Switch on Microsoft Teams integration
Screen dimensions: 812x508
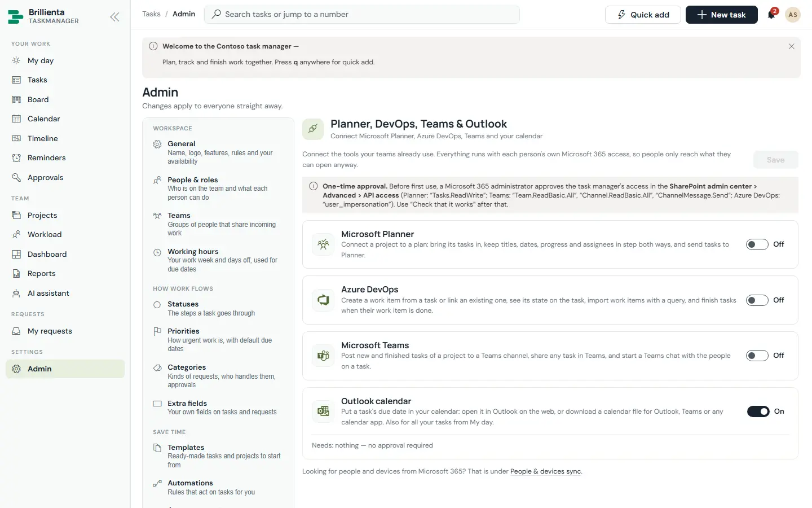point(757,356)
